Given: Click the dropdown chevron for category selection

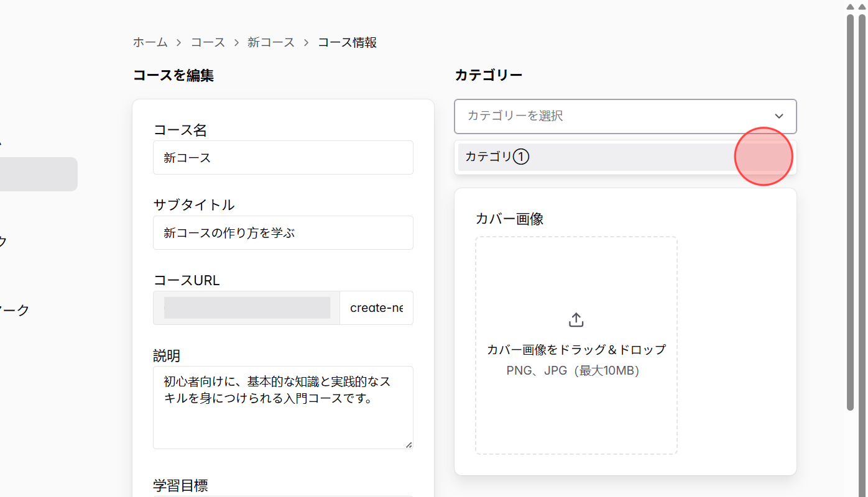Looking at the screenshot, I should point(778,116).
